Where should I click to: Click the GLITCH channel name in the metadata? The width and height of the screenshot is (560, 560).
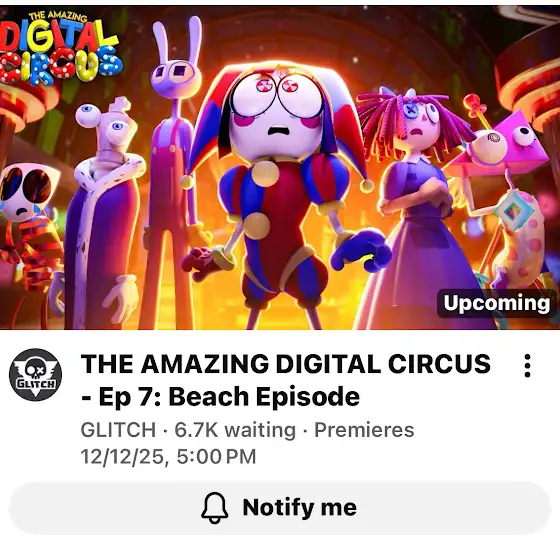pos(118,429)
